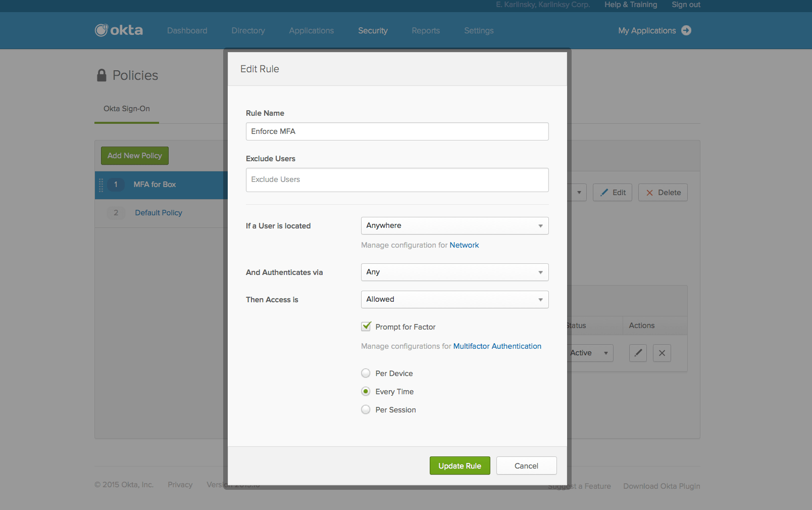
Task: Click the Update Rule button
Action: click(460, 466)
